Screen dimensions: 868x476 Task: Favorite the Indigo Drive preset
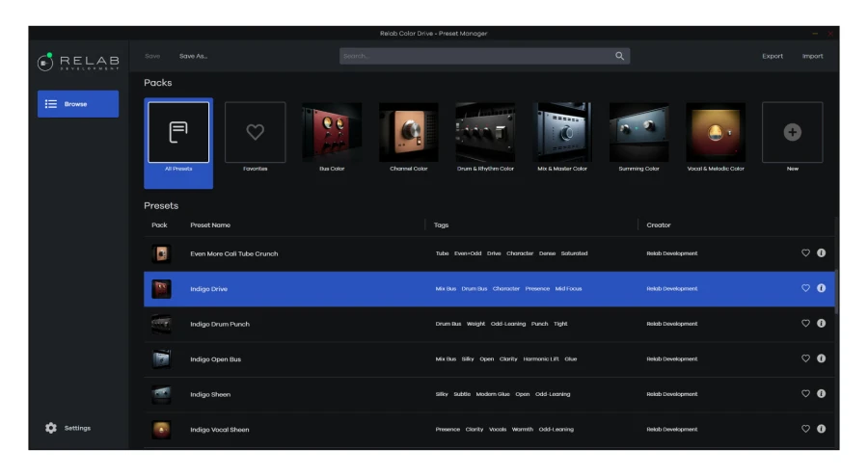805,288
